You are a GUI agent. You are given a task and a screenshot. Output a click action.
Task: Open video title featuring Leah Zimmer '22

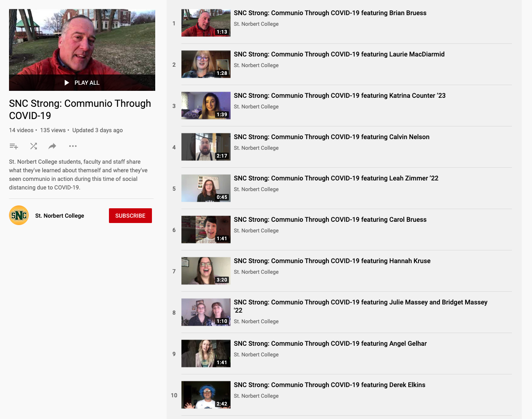coord(336,178)
